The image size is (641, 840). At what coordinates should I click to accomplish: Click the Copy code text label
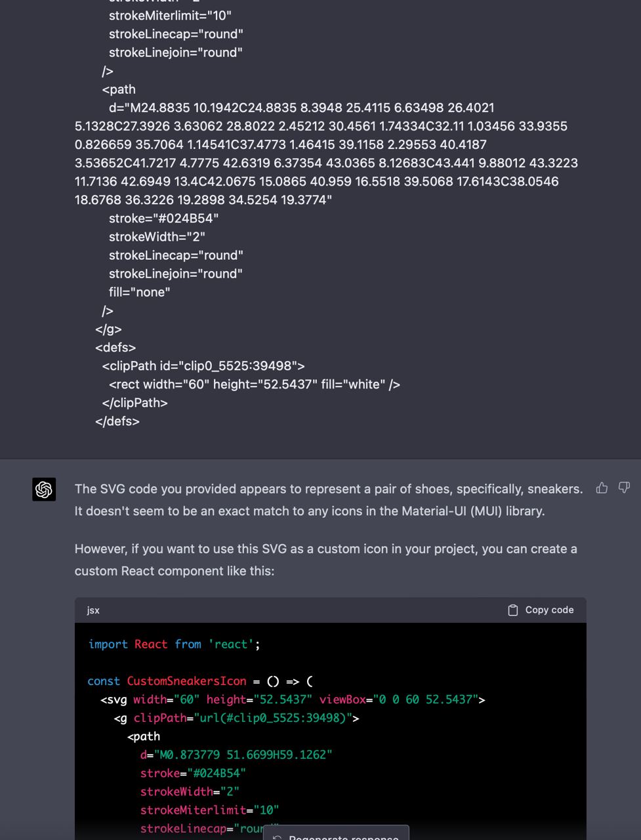coord(549,610)
